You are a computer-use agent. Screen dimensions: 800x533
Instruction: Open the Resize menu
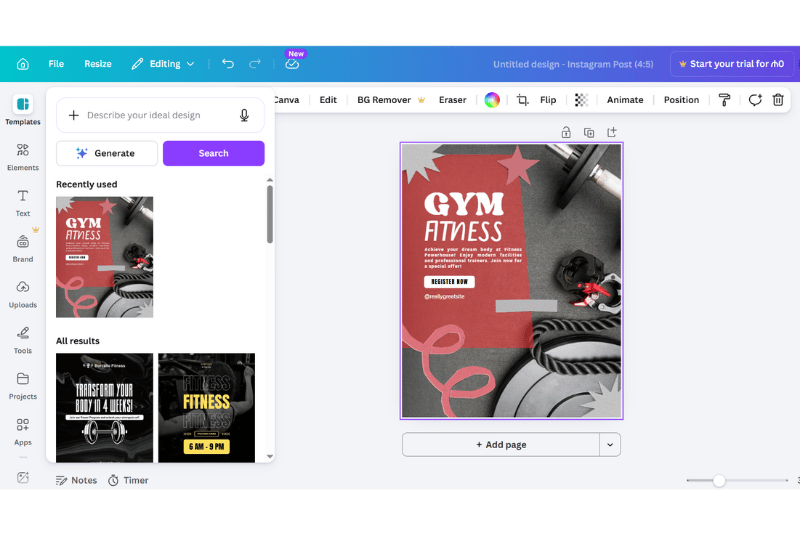(98, 64)
